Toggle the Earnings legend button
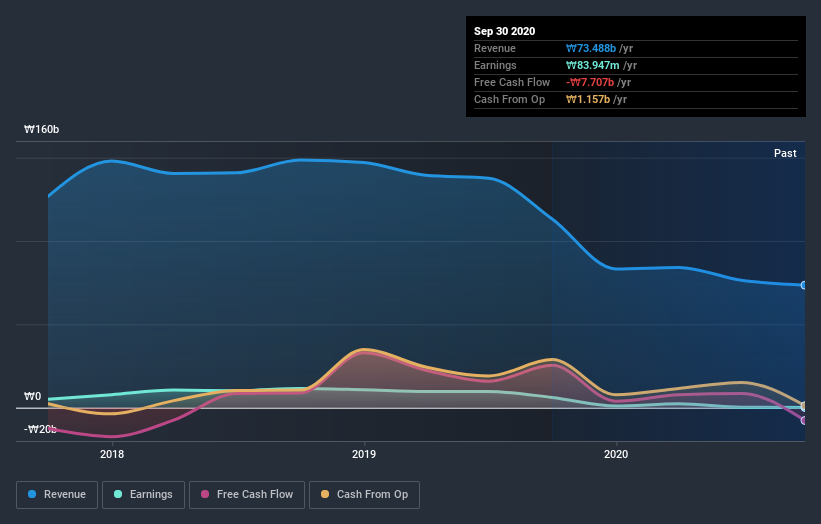Viewport: 821px width, 524px height. [143, 495]
